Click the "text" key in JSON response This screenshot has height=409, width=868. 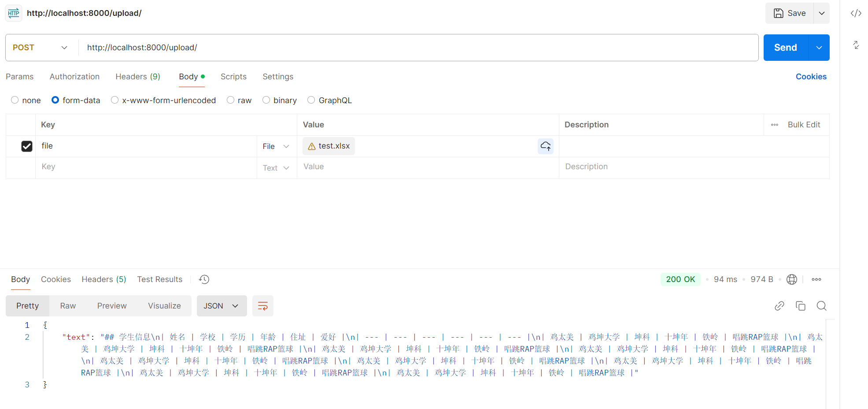[x=76, y=337]
